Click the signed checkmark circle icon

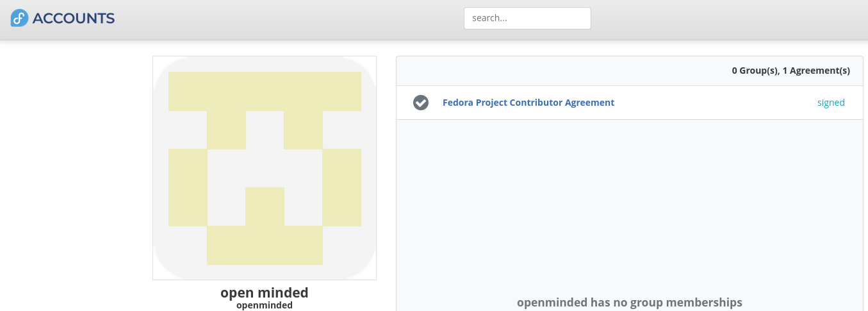tap(421, 103)
